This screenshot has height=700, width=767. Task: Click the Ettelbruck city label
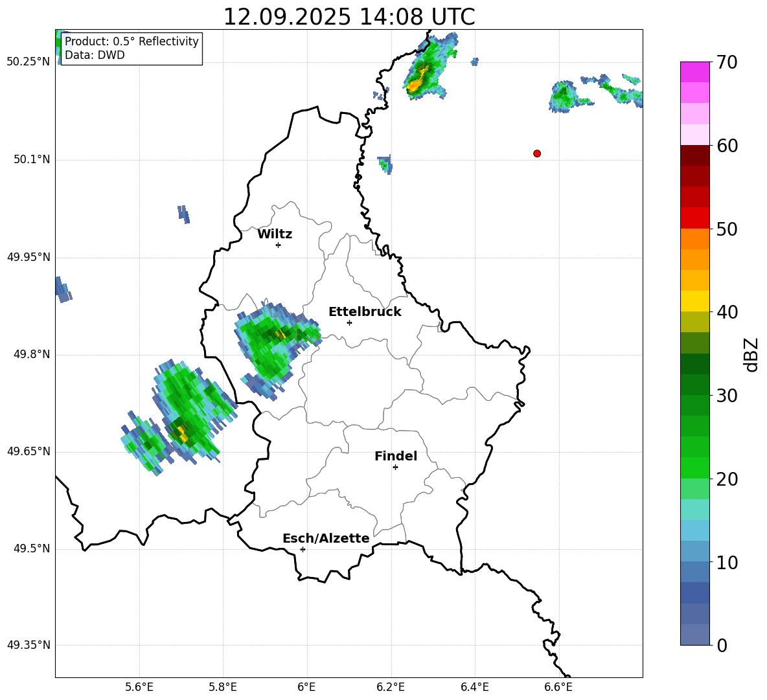[365, 312]
